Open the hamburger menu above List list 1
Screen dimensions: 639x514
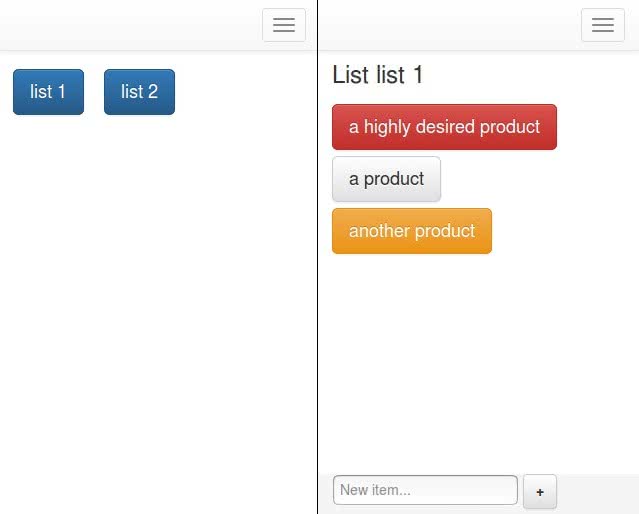point(603,25)
